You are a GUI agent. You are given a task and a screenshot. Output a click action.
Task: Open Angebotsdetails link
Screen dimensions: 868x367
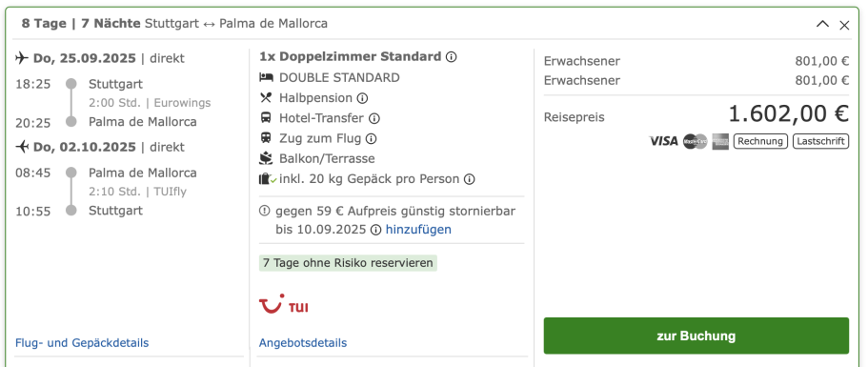point(303,342)
